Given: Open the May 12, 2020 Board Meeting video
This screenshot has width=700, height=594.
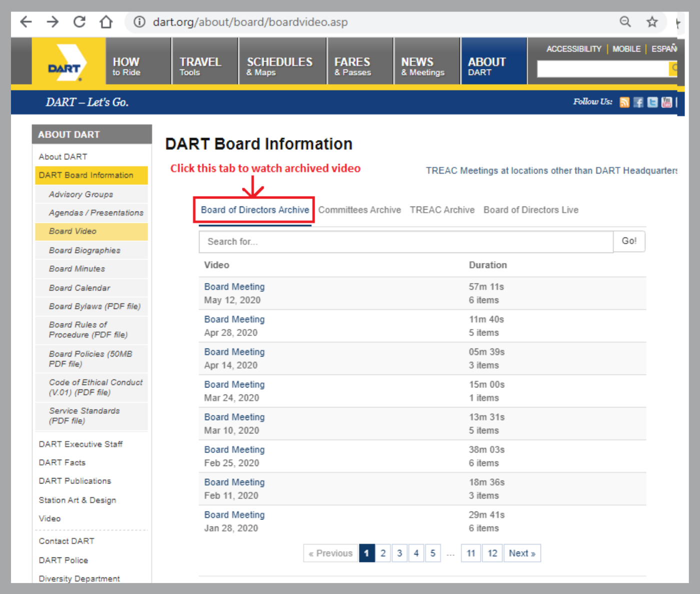Looking at the screenshot, I should [234, 287].
